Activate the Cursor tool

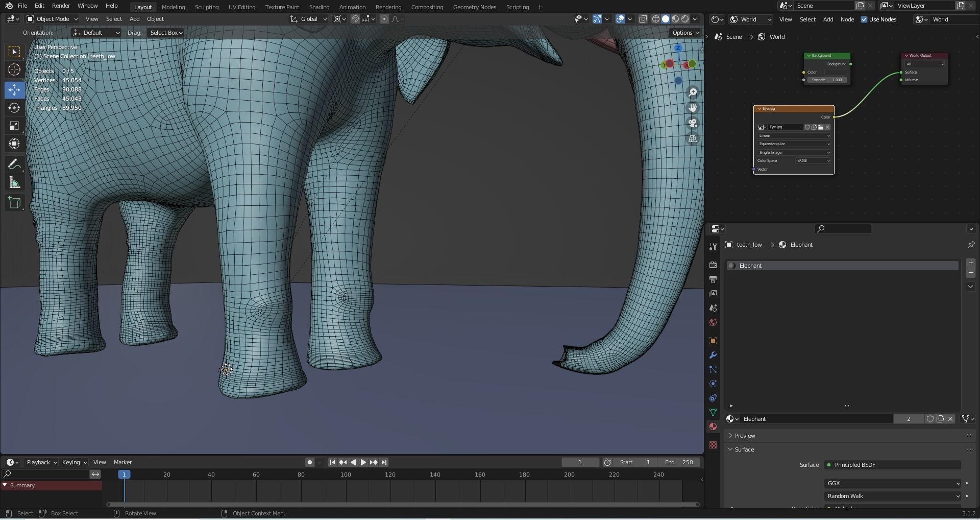point(14,69)
